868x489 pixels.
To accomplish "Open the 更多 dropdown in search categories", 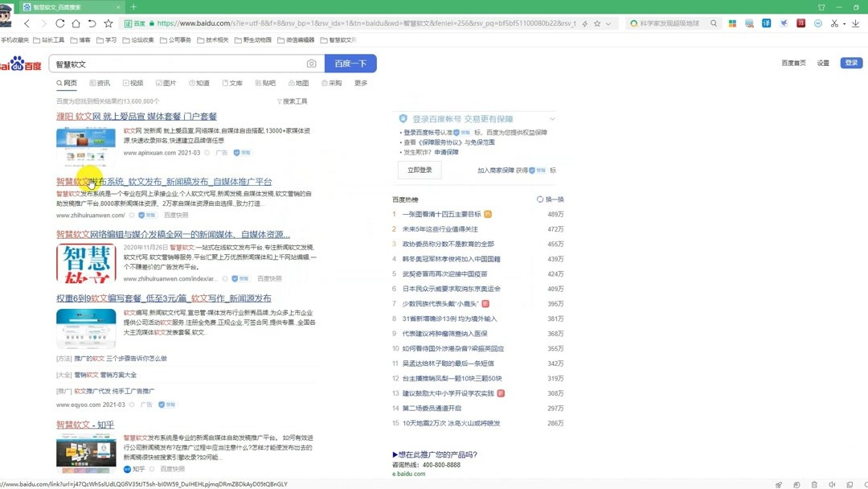I will pos(361,82).
